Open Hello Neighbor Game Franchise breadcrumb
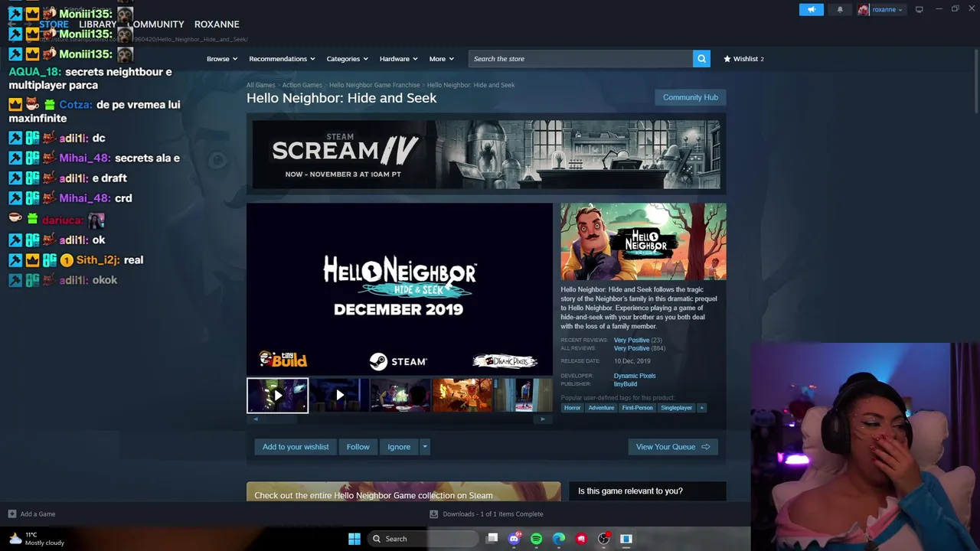 374,85
